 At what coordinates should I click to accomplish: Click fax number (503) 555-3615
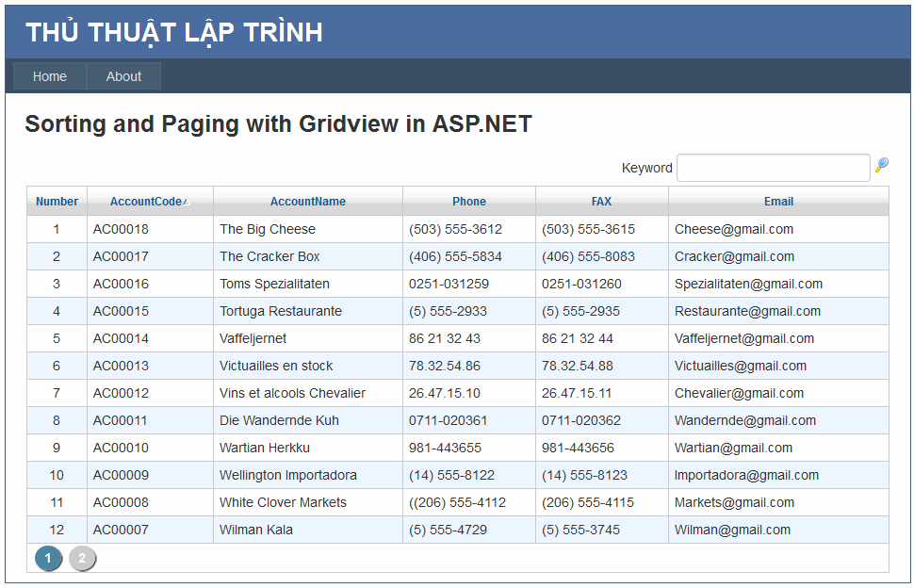(x=588, y=229)
